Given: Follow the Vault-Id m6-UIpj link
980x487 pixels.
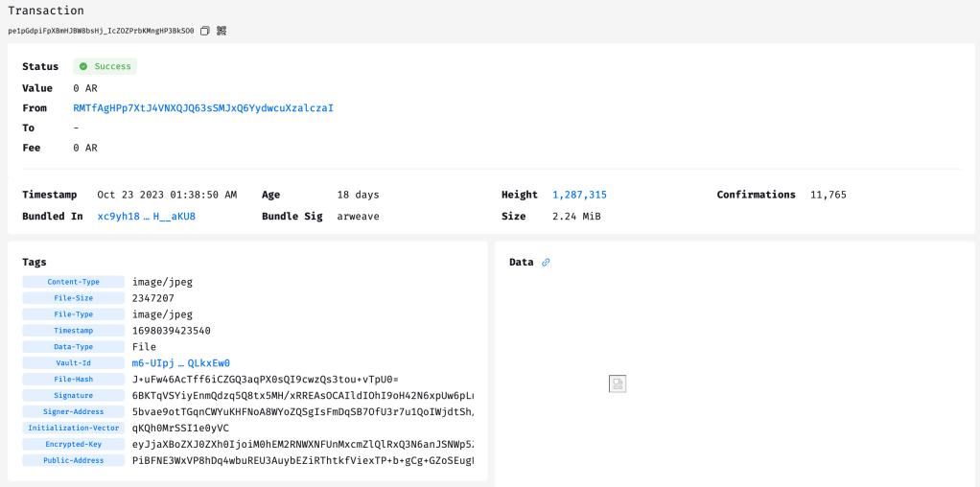Looking at the screenshot, I should [x=180, y=363].
